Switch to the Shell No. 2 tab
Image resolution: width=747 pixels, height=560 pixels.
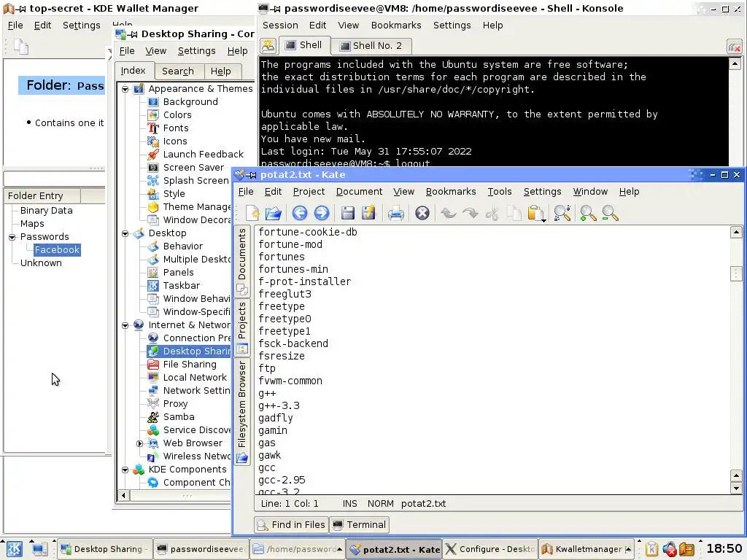click(x=371, y=46)
